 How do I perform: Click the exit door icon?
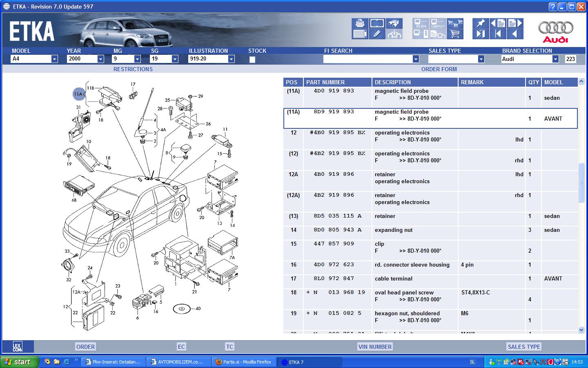pyautogui.click(x=481, y=34)
